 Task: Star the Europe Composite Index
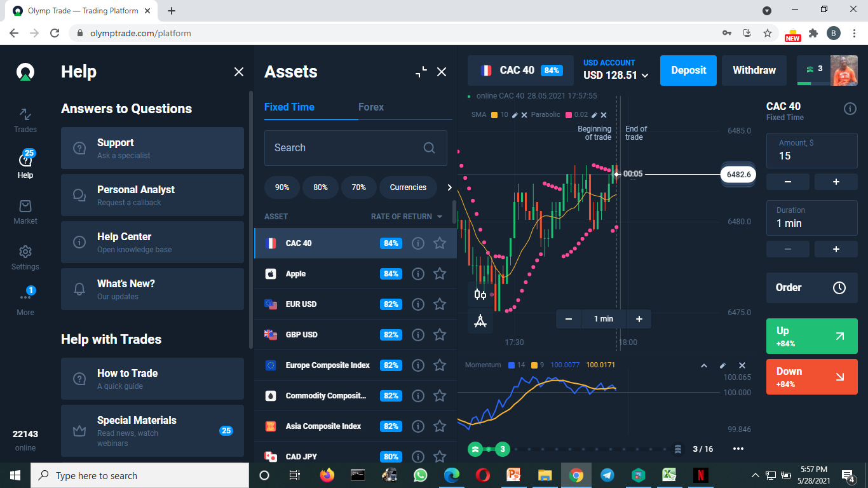440,365
